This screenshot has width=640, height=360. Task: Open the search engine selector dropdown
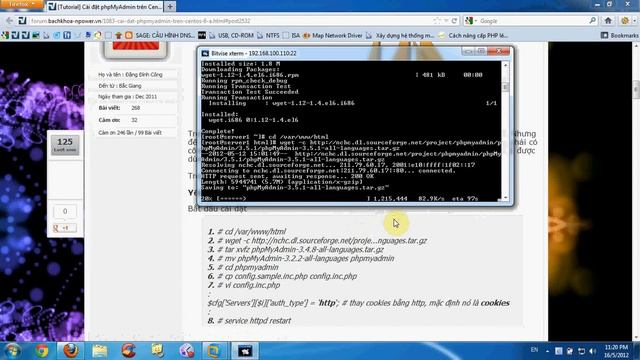click(470, 21)
